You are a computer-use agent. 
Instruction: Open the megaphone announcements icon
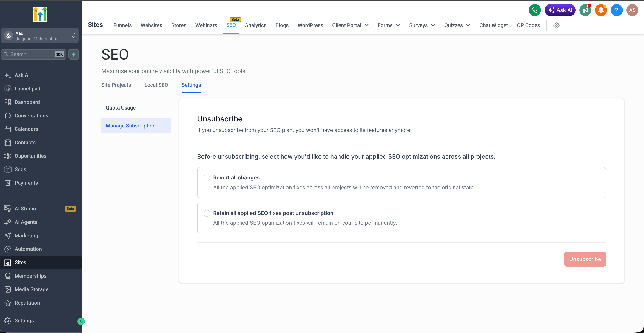(x=585, y=10)
